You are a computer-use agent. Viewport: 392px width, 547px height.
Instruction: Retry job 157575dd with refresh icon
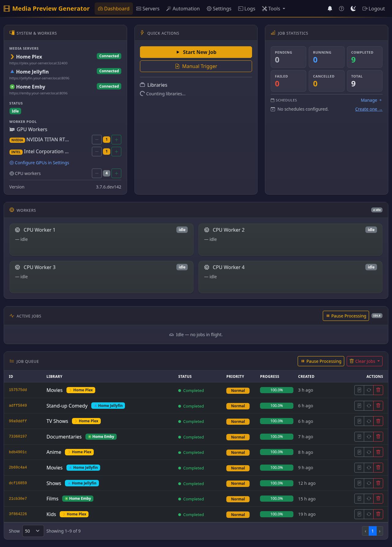point(369,390)
